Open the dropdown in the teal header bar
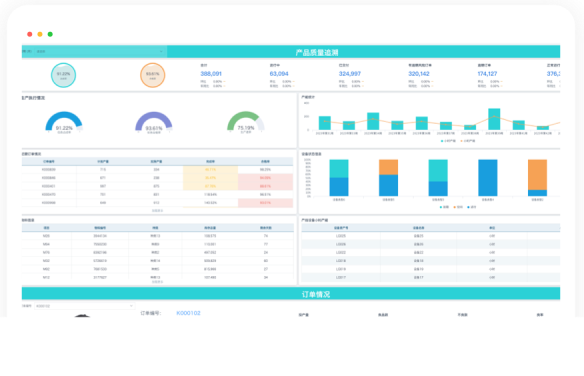 (x=100, y=51)
